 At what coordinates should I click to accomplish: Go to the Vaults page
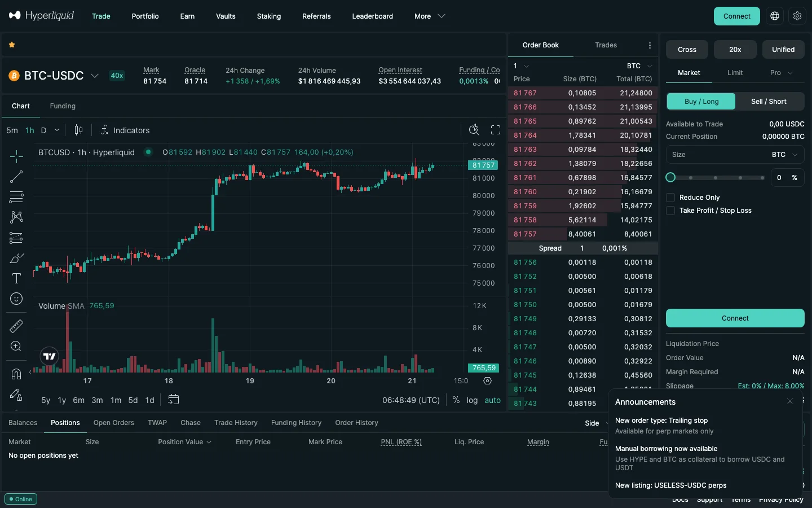click(x=226, y=16)
